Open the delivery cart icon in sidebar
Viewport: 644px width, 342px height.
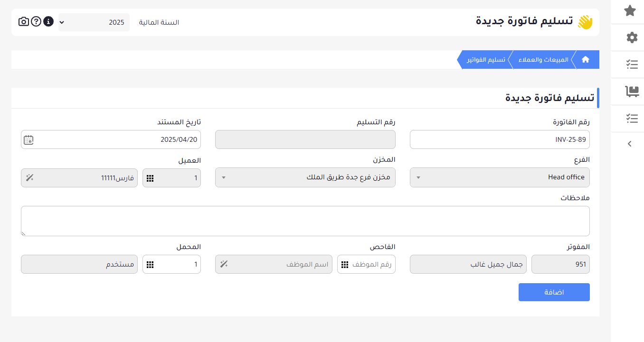[x=632, y=92]
